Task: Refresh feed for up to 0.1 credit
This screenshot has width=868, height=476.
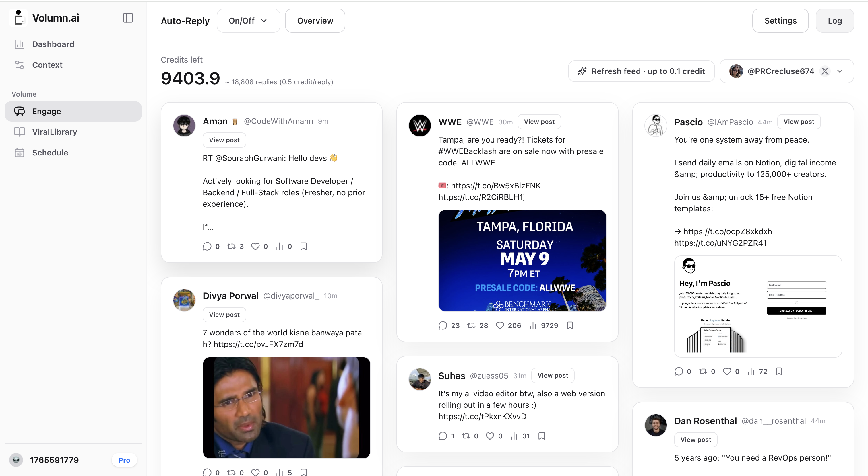Action: click(x=641, y=71)
